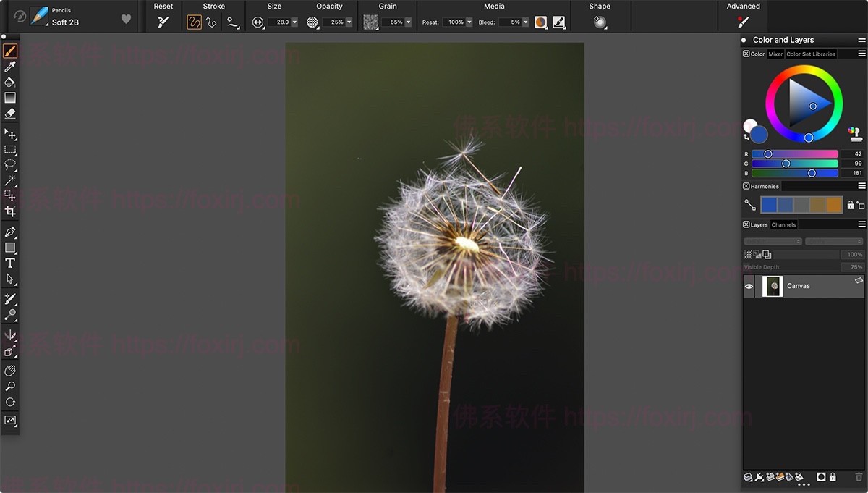Activate the Eraser tool
Screen dimensions: 868x493
[x=10, y=114]
